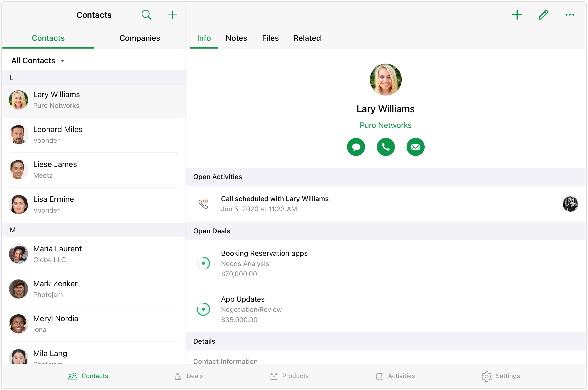Open the Related tab
This screenshot has height=390, width=588.
(307, 38)
